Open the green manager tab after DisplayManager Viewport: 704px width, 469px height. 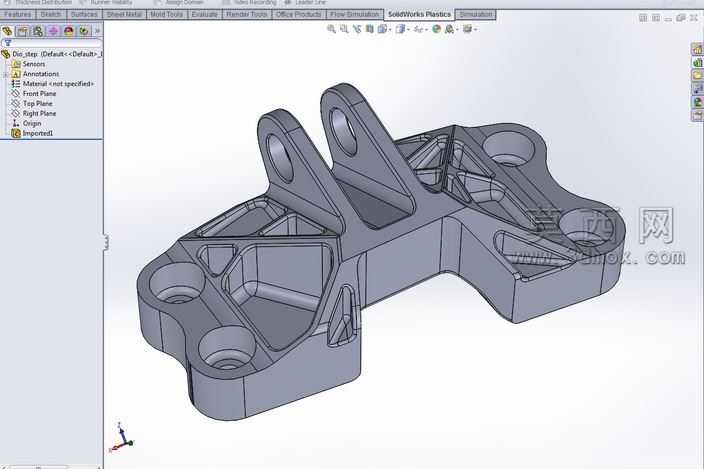coord(84,31)
